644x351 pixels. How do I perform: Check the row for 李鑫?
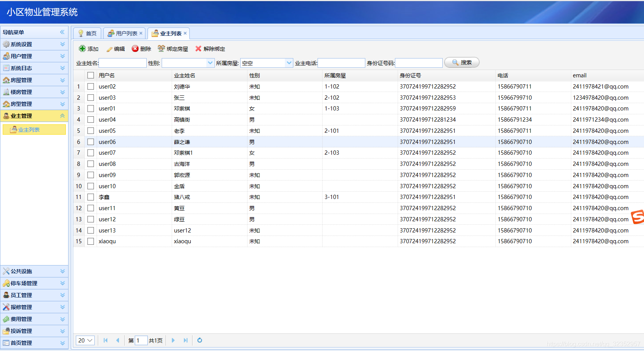[90, 197]
